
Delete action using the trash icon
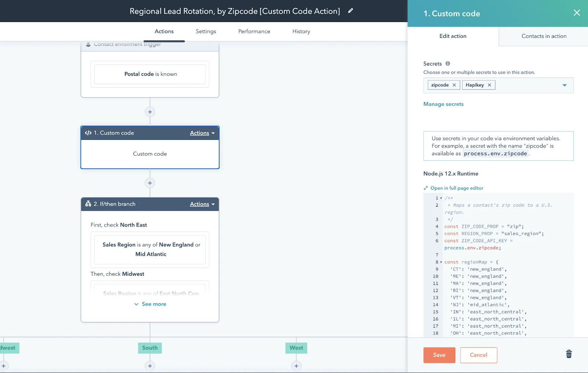click(x=569, y=354)
